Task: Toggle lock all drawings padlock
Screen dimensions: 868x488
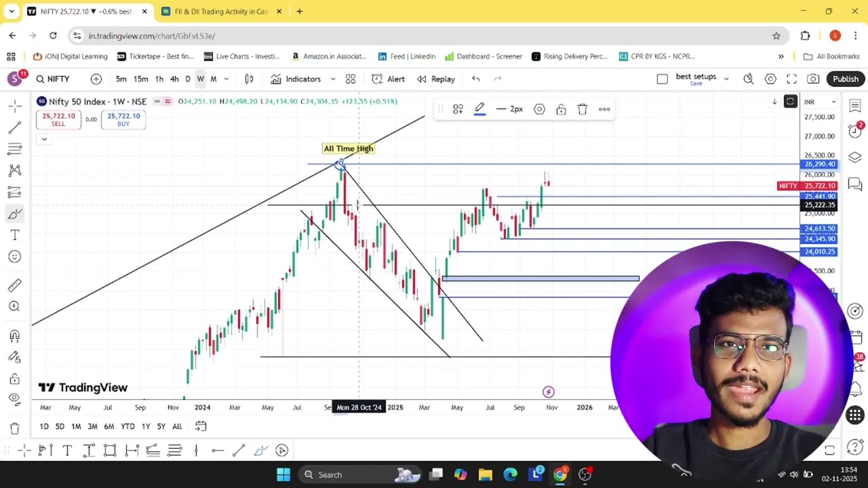Action: tap(14, 378)
